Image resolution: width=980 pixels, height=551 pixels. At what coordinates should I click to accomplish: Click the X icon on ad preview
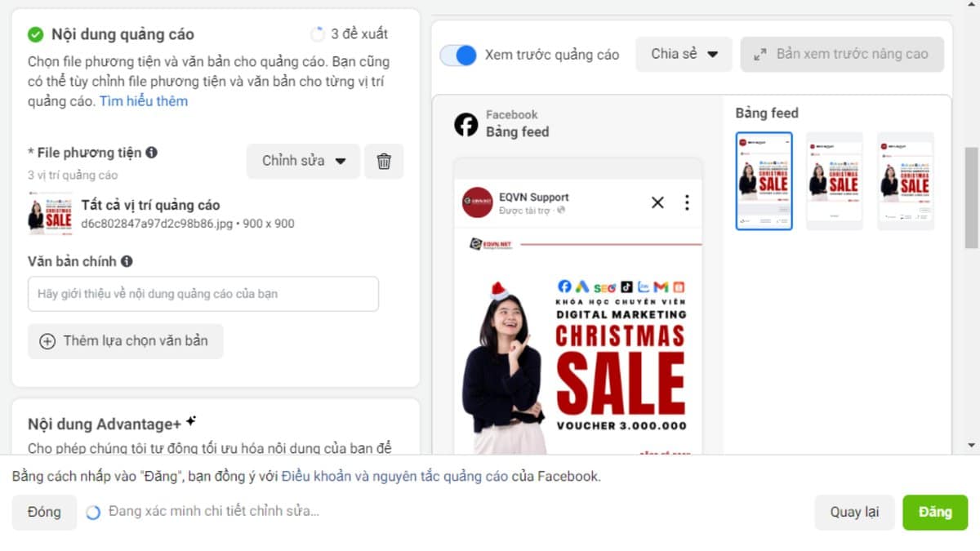coord(657,202)
